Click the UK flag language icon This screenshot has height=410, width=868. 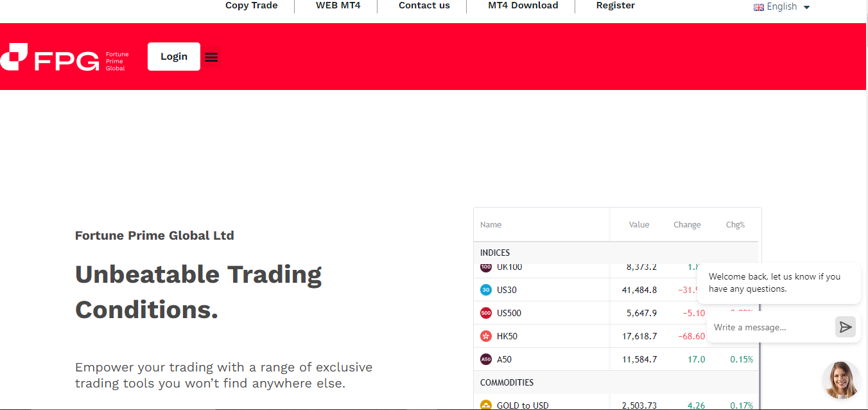point(759,7)
